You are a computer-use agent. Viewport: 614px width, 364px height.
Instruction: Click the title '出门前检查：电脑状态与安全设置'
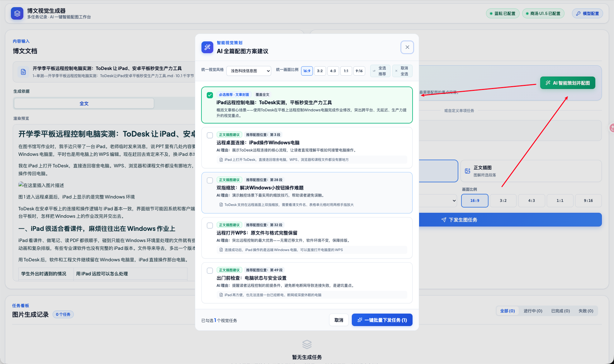point(251,278)
